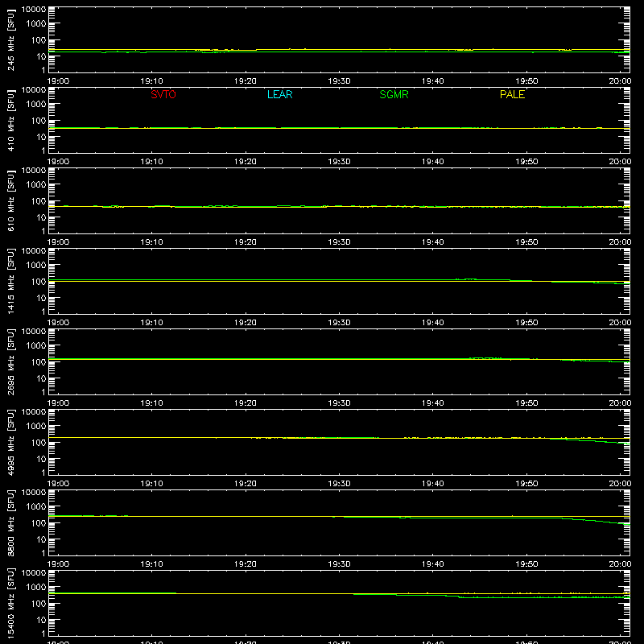Select the 8800 MHz [SFU] axis title

(10, 522)
